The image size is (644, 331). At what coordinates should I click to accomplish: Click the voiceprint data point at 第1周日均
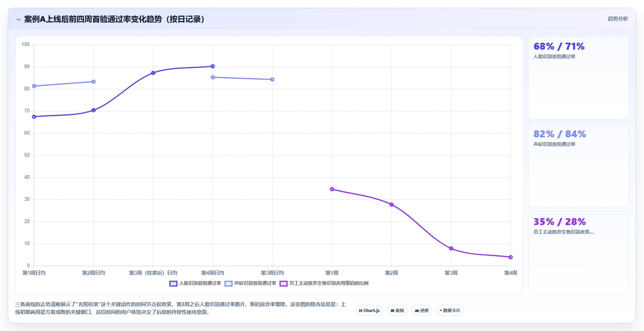click(34, 86)
